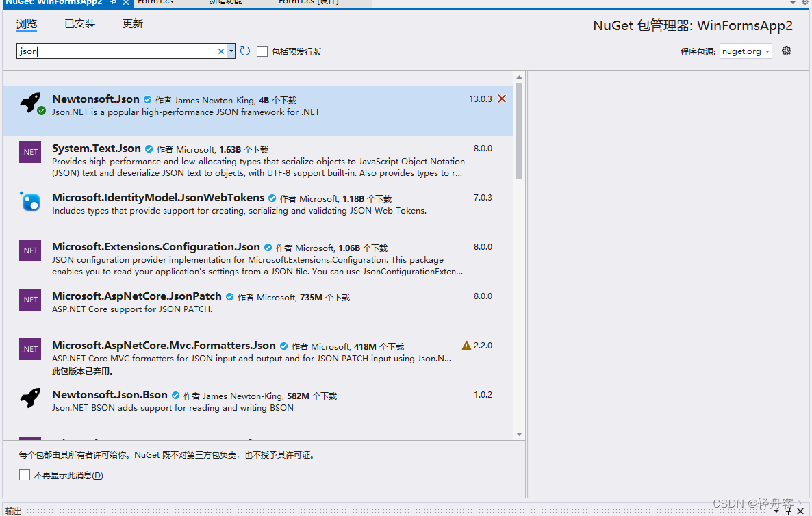Viewport: 812px width, 516px height.
Task: Click the ASP.NET Core support for JSON PATCH description
Action: tap(132, 309)
